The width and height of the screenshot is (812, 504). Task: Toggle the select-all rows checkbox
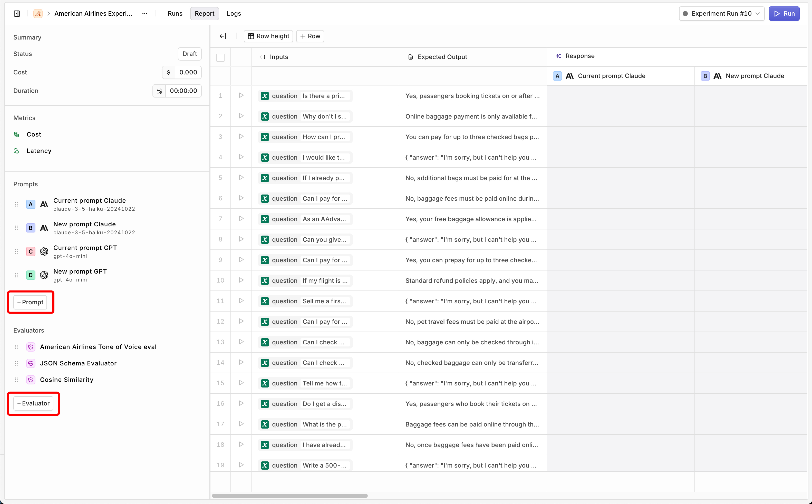[220, 57]
